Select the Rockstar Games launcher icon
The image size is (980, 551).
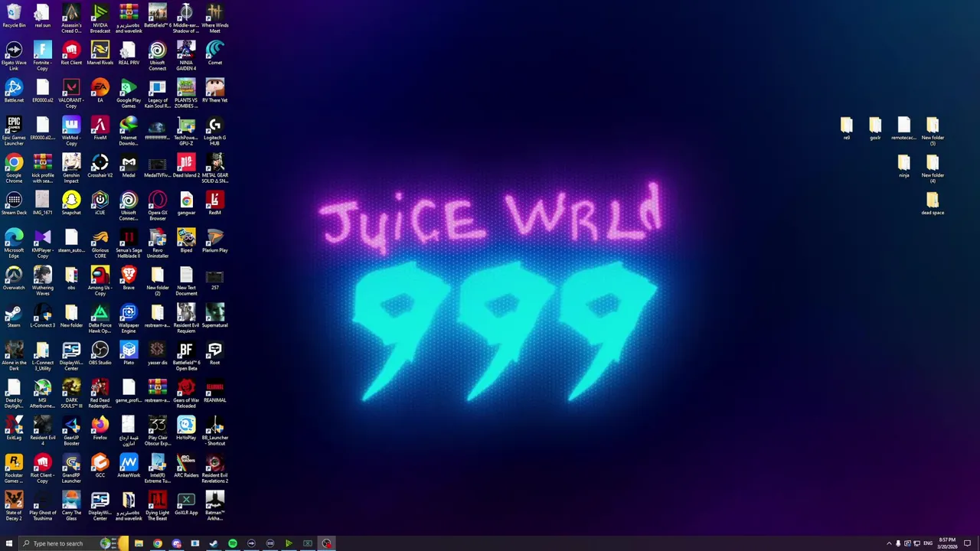pyautogui.click(x=14, y=468)
